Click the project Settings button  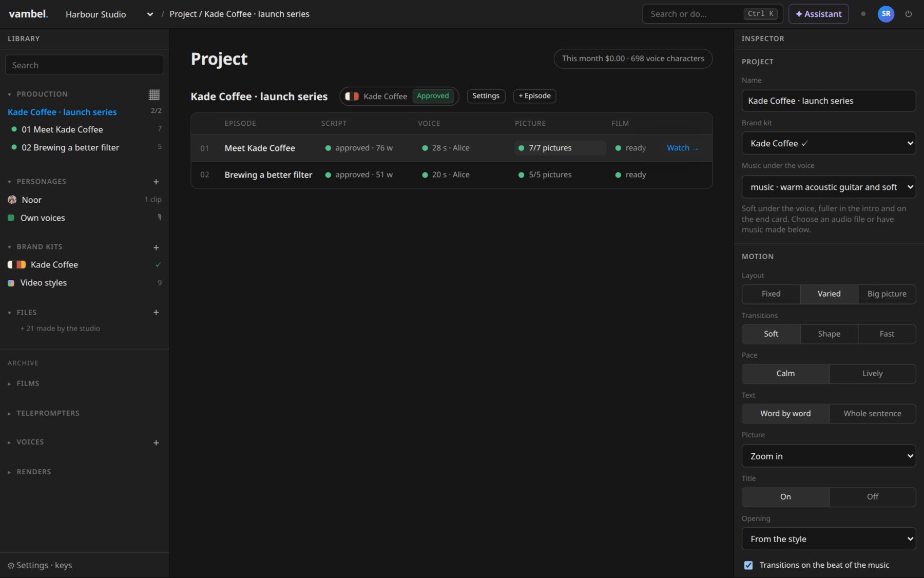pyautogui.click(x=486, y=96)
